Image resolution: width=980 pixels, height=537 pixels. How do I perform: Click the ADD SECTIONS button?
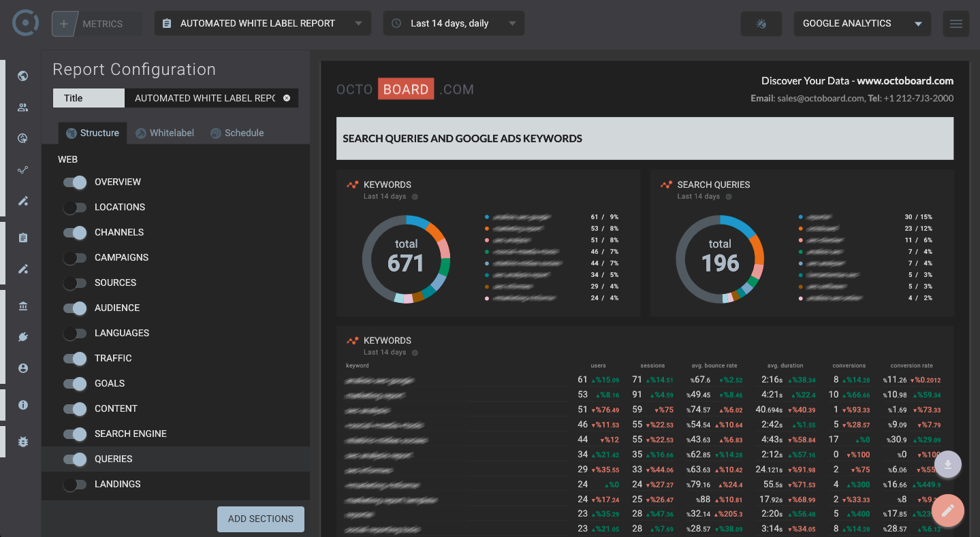(x=261, y=519)
